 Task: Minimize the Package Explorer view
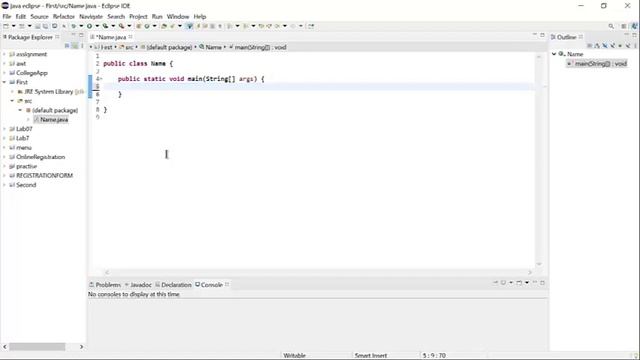pos(73,36)
